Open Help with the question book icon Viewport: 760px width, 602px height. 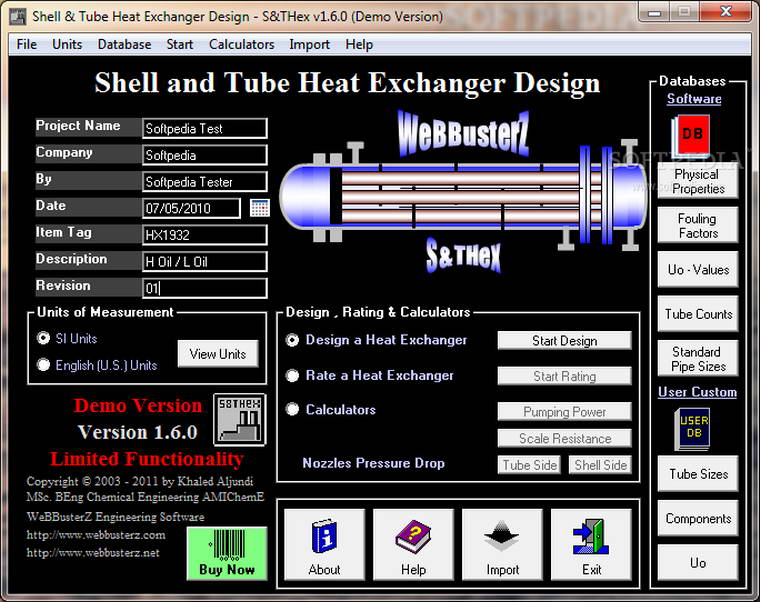(413, 544)
